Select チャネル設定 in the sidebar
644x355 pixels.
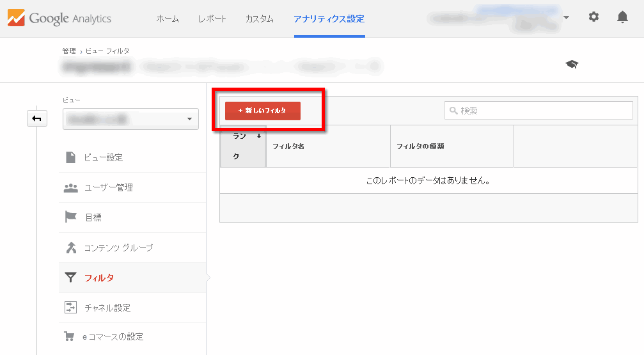(x=107, y=308)
